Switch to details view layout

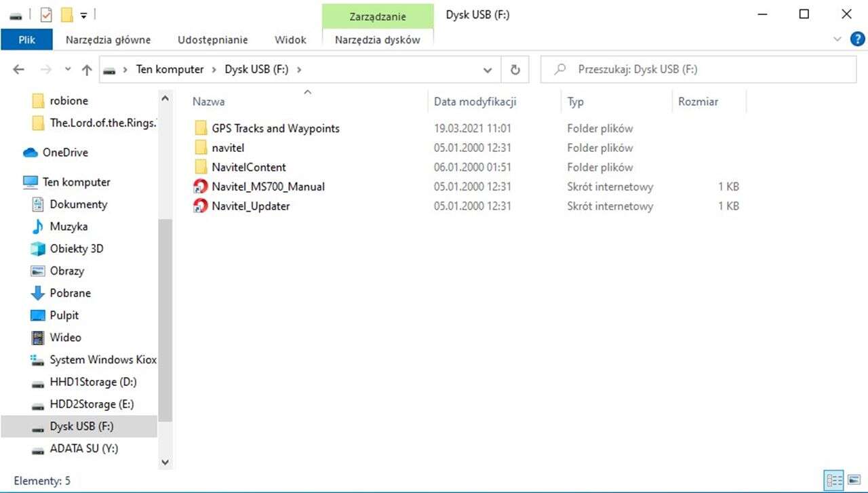point(834,481)
